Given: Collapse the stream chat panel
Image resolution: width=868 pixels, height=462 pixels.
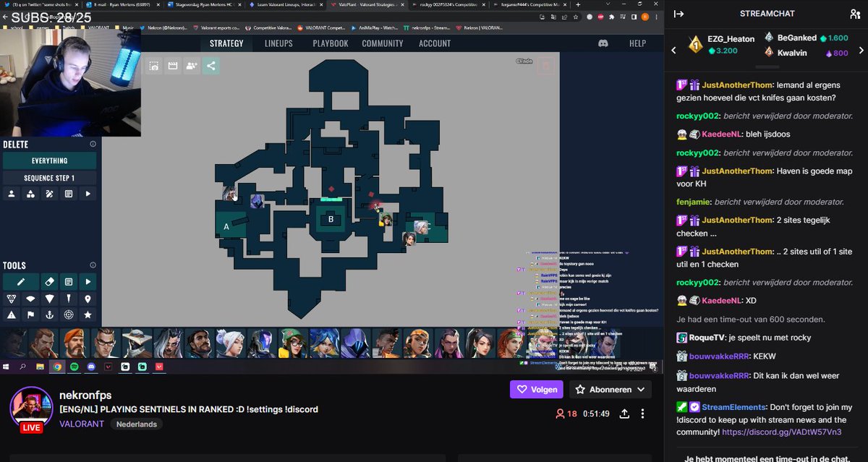Looking at the screenshot, I should tap(678, 14).
